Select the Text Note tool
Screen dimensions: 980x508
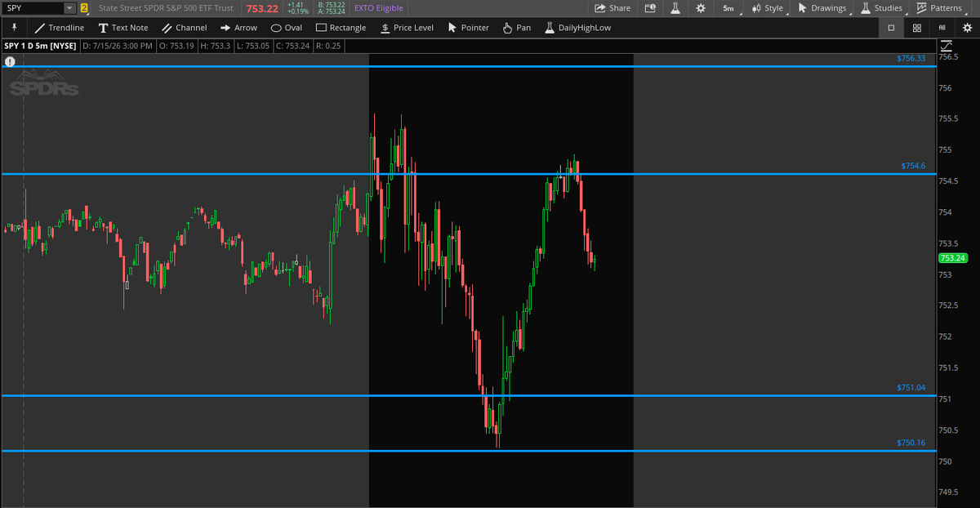click(x=123, y=28)
